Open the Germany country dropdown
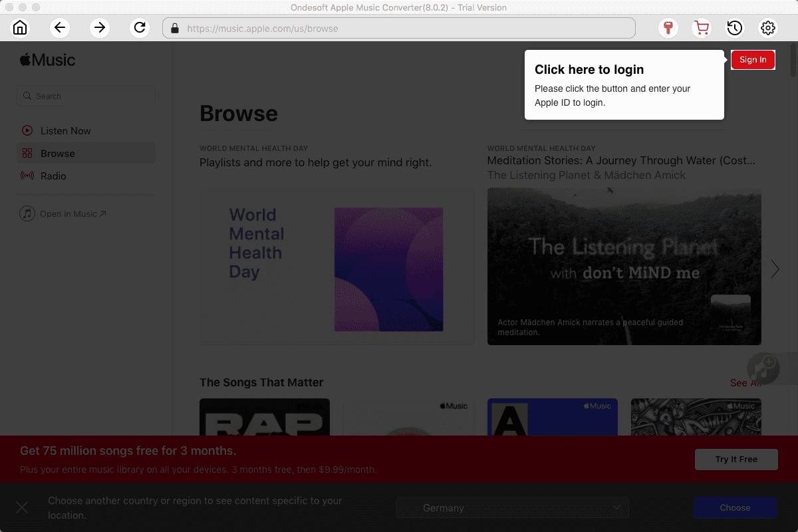 click(513, 508)
